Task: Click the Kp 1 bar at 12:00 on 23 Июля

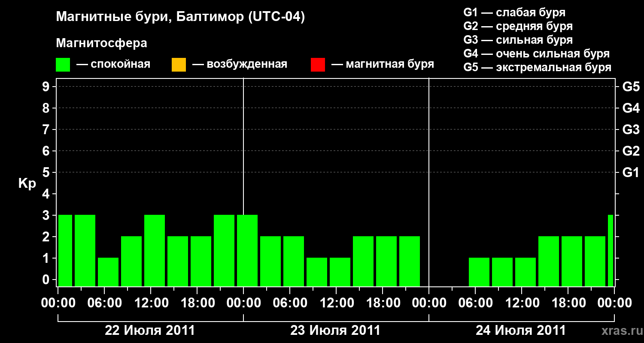Action: (x=340, y=272)
